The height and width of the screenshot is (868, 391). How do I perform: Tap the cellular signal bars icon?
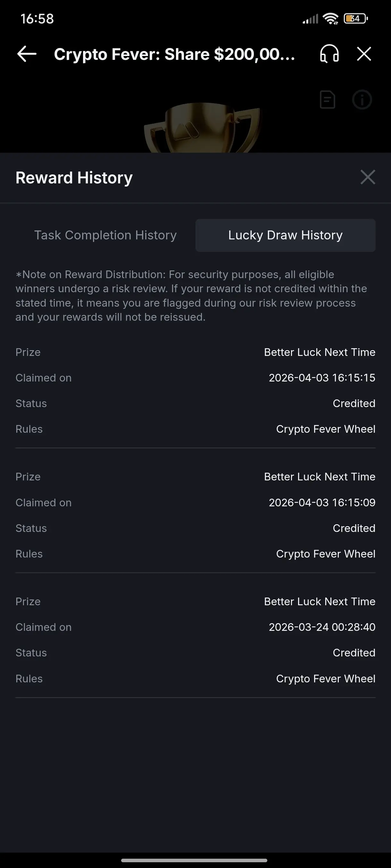click(310, 20)
